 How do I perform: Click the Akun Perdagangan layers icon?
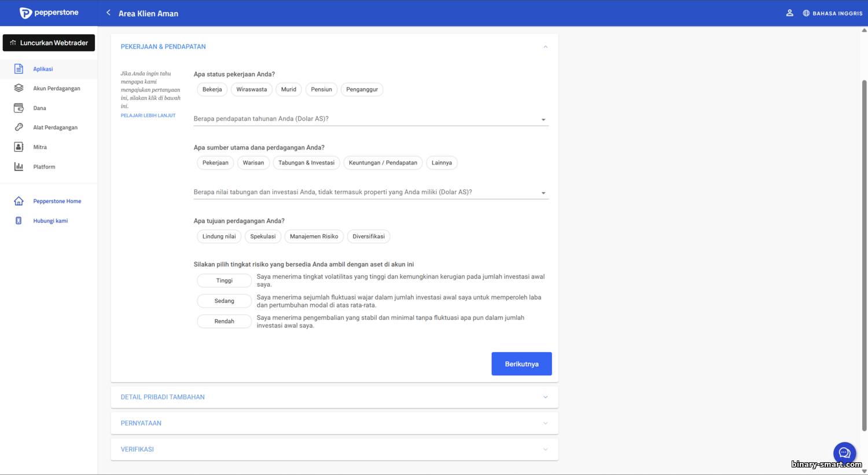coord(19,88)
